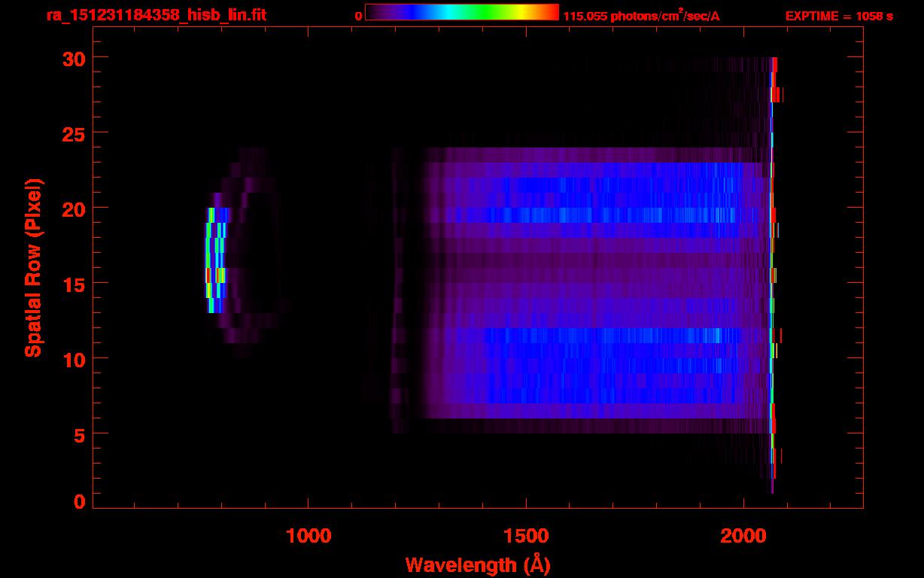Click the x-axis tick label 1500
Viewport: 924px width, 578px height.
pos(526,535)
